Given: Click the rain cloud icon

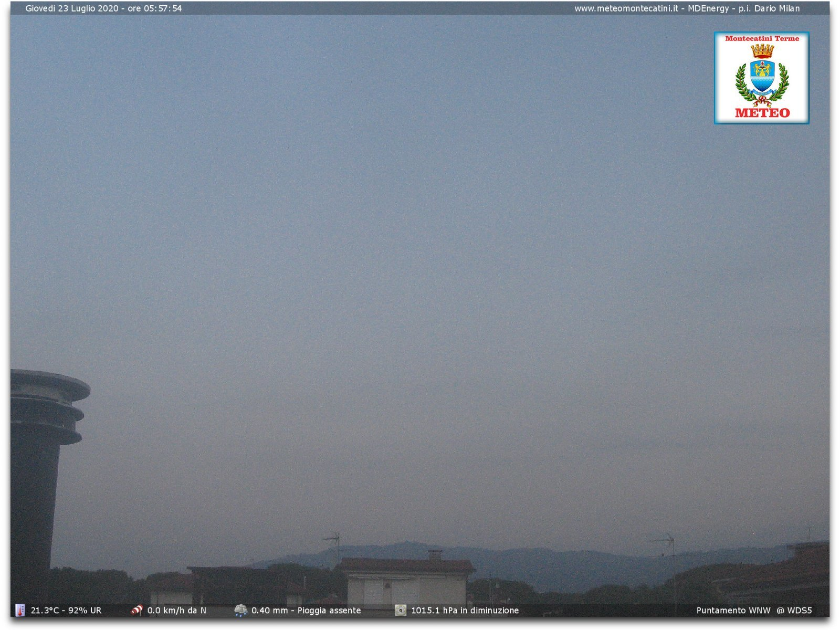Looking at the screenshot, I should pos(241,610).
